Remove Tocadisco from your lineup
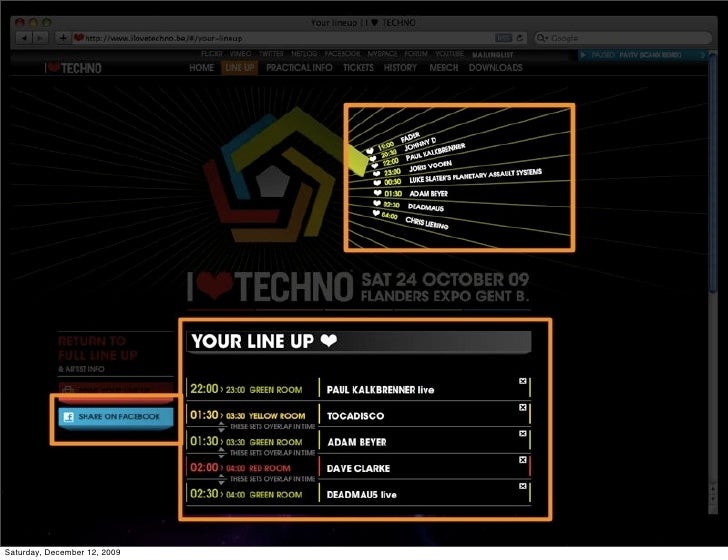This screenshot has height=560, width=728. pos(522,407)
